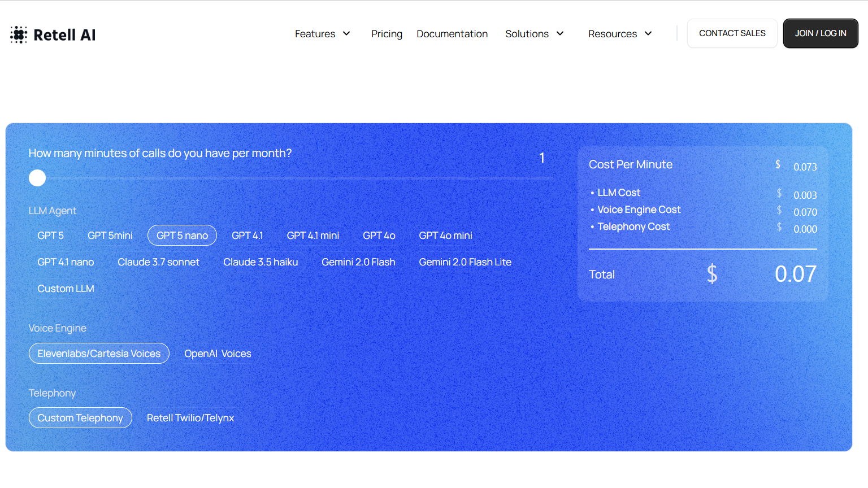Open the Retell AI home link text
Viewport: 868px width, 488px height.
64,35
